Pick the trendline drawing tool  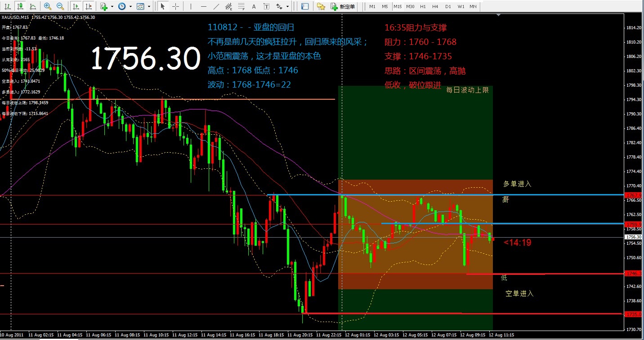(x=216, y=6)
